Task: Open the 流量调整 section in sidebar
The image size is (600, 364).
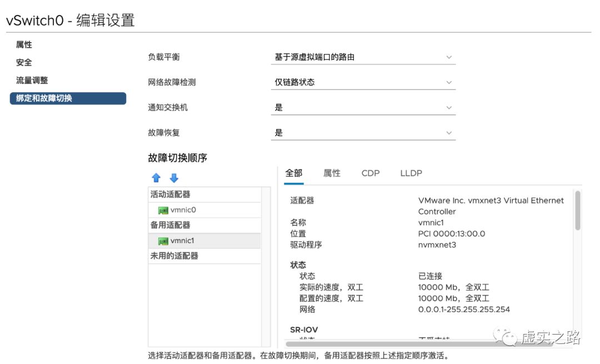Action: [31, 80]
